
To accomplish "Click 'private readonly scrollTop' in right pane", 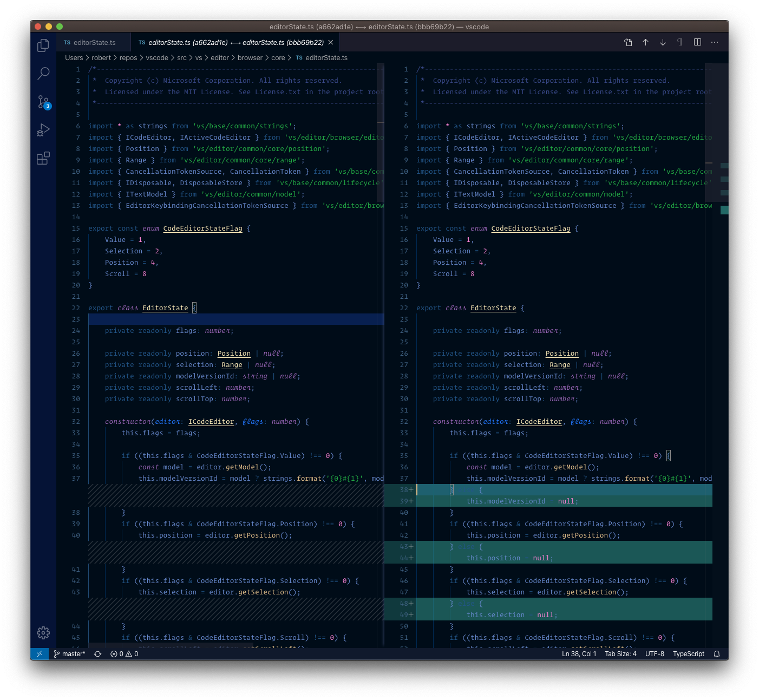I will point(487,399).
